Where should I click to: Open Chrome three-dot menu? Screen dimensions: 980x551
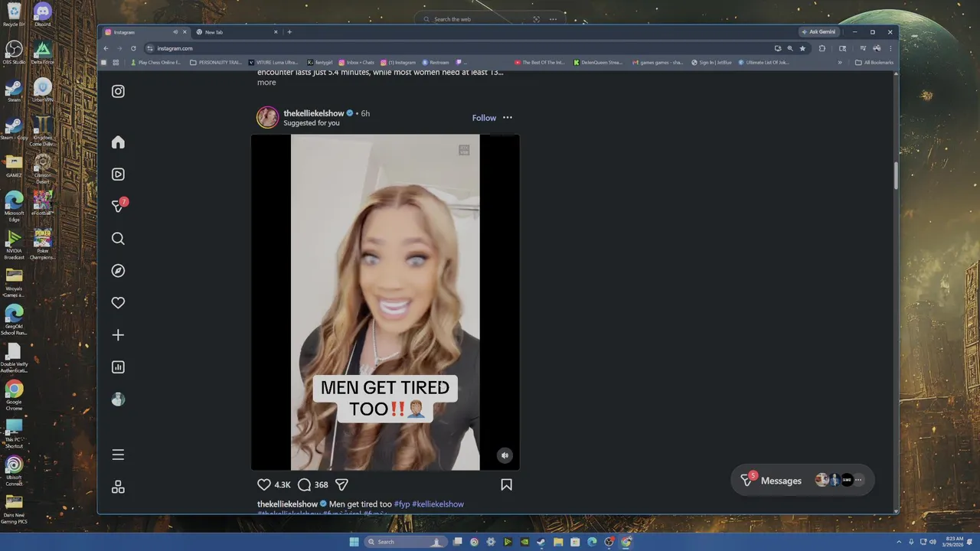(890, 48)
